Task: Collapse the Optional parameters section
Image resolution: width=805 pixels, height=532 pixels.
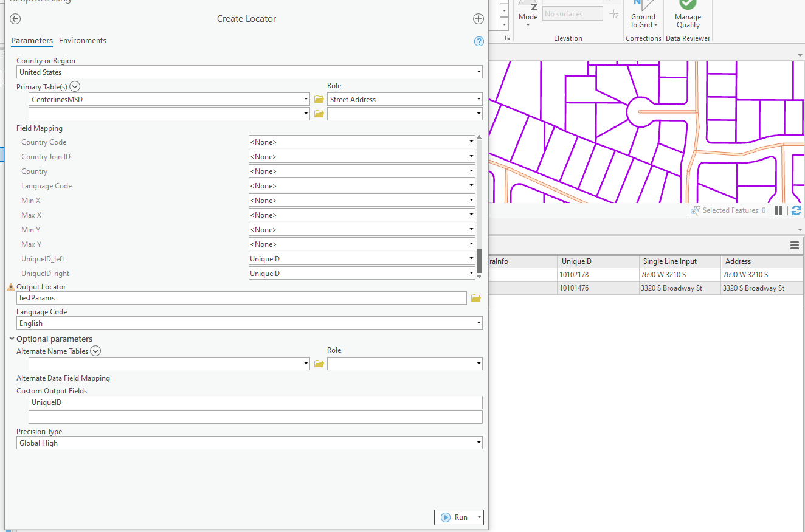Action: (x=12, y=339)
